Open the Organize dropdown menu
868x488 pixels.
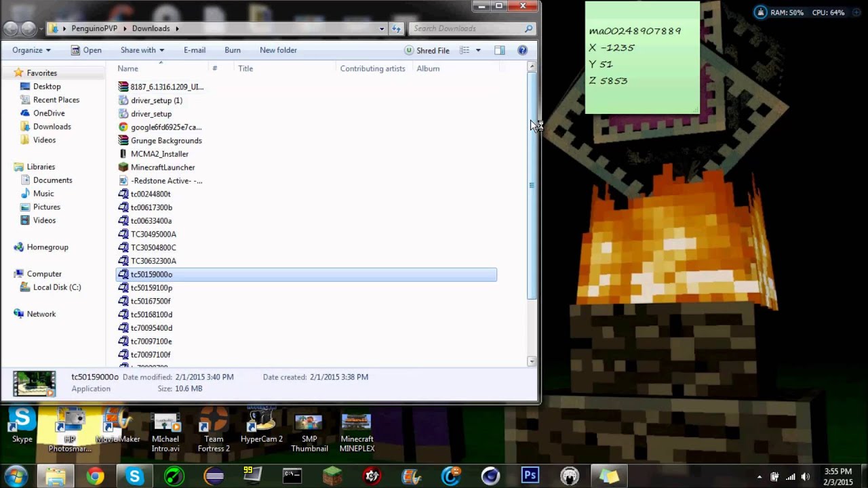[31, 50]
